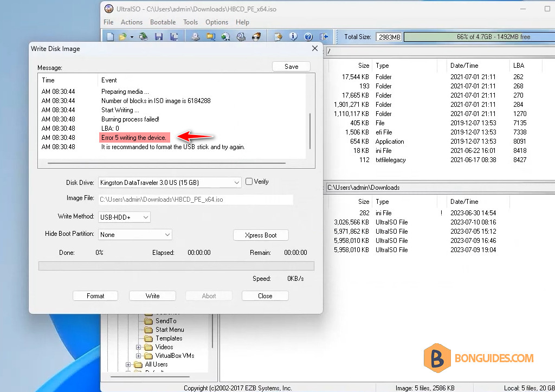The width and height of the screenshot is (555, 392).
Task: Open the Bootable menu
Action: [163, 22]
